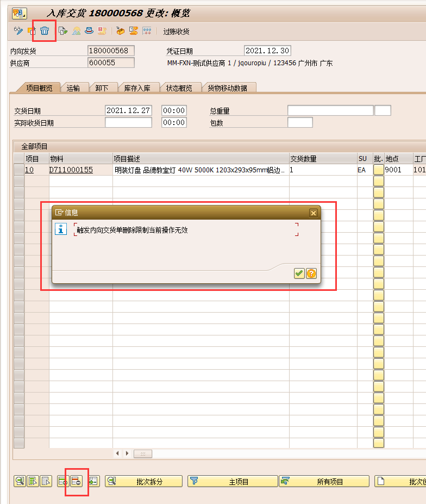
Task: Click the abacus grid toolbar icon
Action: 147,31
